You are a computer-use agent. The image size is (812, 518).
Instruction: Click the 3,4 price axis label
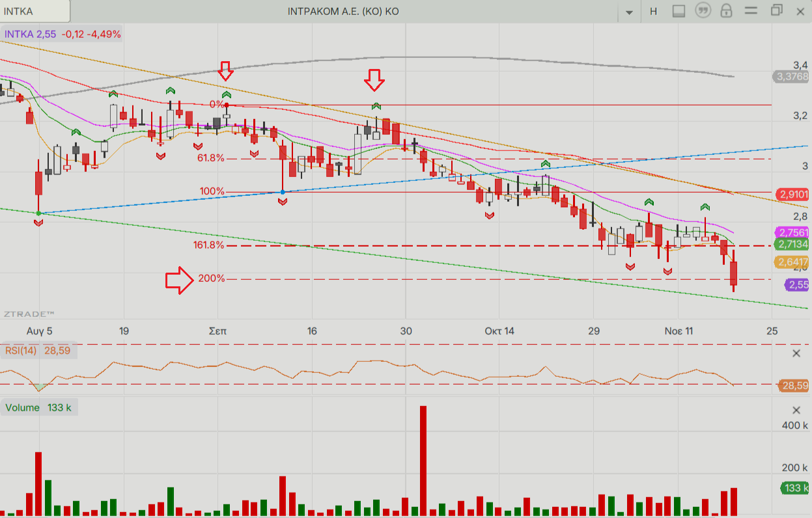800,64
